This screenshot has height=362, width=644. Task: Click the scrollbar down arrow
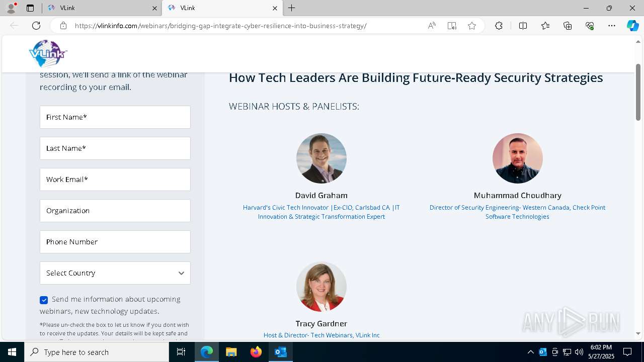pyautogui.click(x=638, y=333)
